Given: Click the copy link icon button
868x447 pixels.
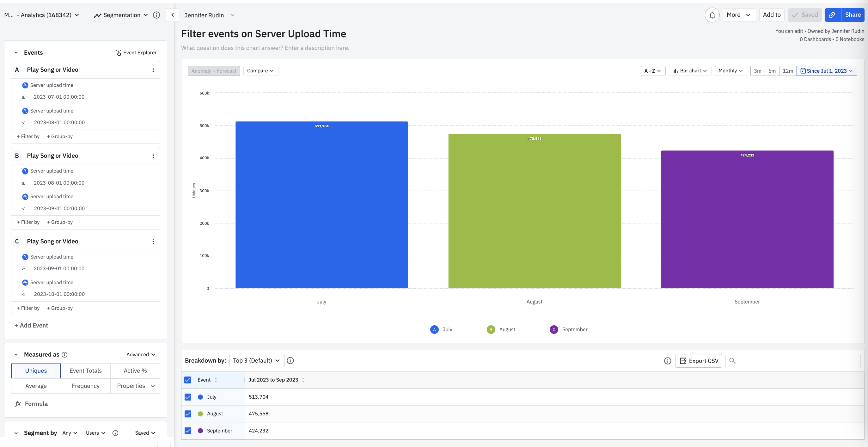Looking at the screenshot, I should [833, 15].
